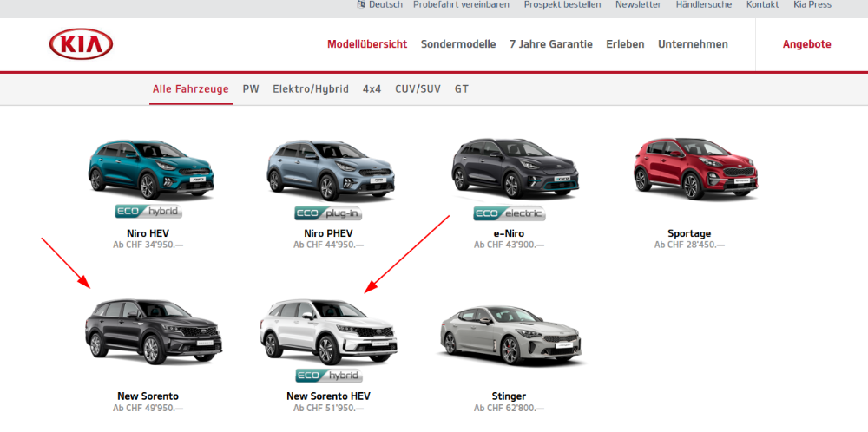Open the Sondermodelle menu
The image size is (868, 432).
[458, 44]
